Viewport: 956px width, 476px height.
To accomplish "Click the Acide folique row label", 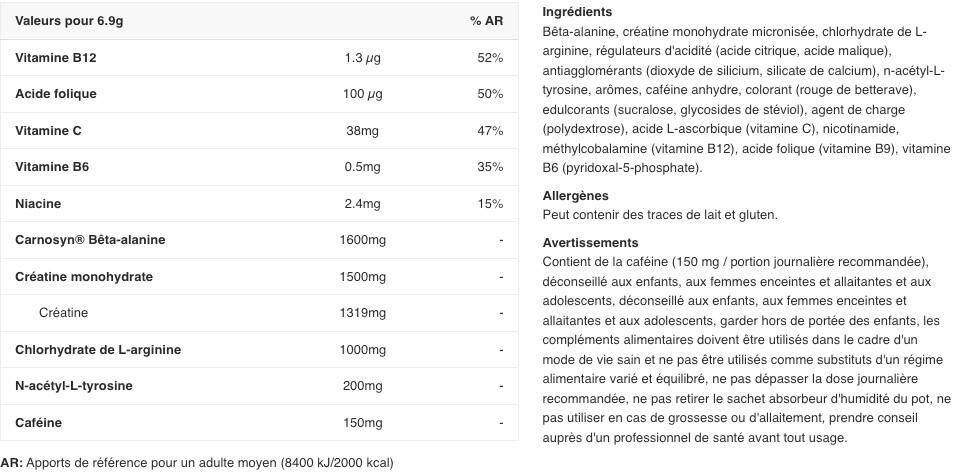I will point(56,94).
